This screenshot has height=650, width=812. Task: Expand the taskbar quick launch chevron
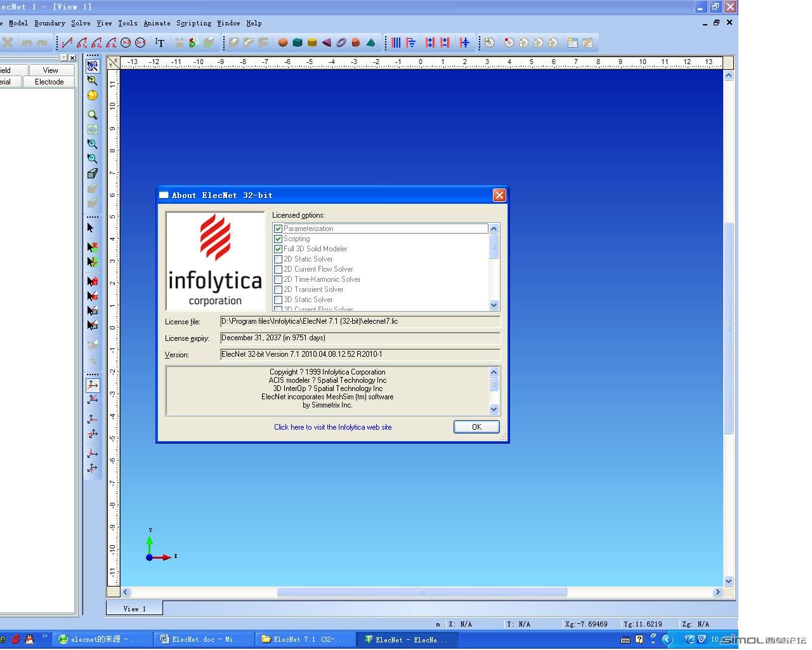point(44,637)
